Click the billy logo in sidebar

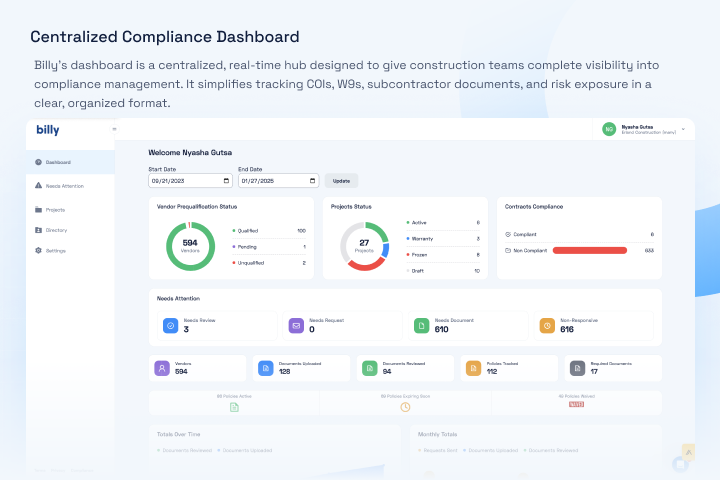click(x=48, y=130)
